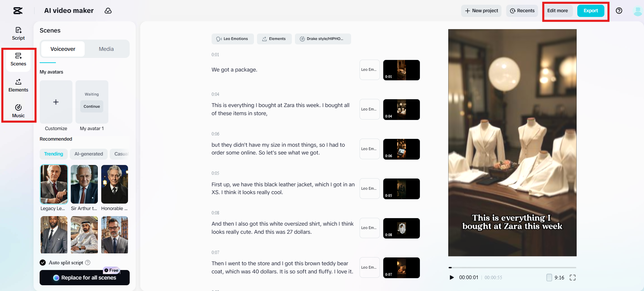Viewport: 644px width, 291px height.
Task: Select the AI-generated avatar category
Action: pos(89,154)
